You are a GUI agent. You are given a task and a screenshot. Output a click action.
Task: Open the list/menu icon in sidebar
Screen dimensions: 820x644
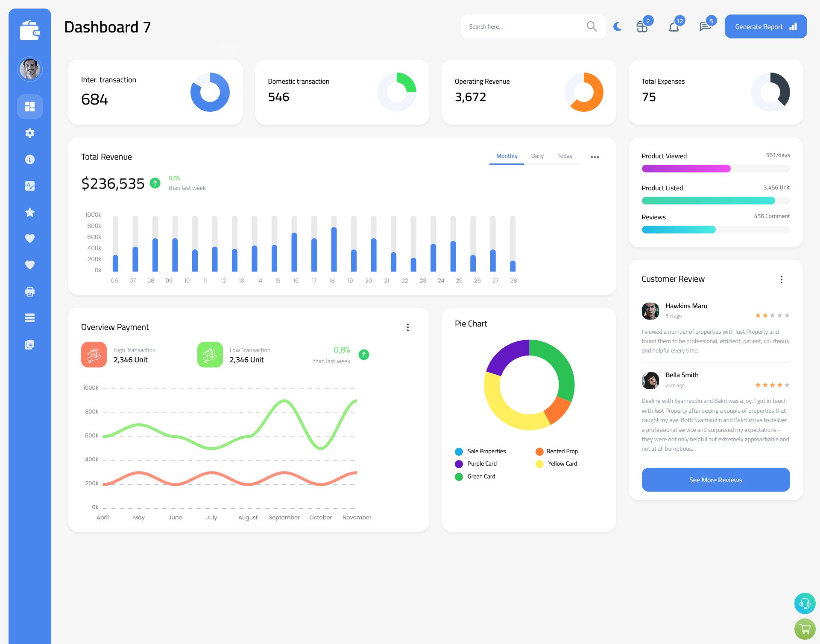tap(29, 318)
